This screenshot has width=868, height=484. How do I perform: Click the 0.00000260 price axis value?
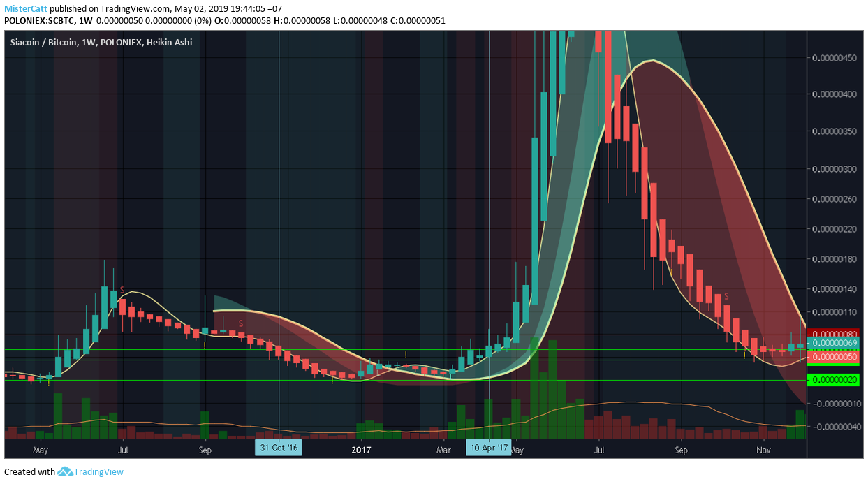coord(835,199)
